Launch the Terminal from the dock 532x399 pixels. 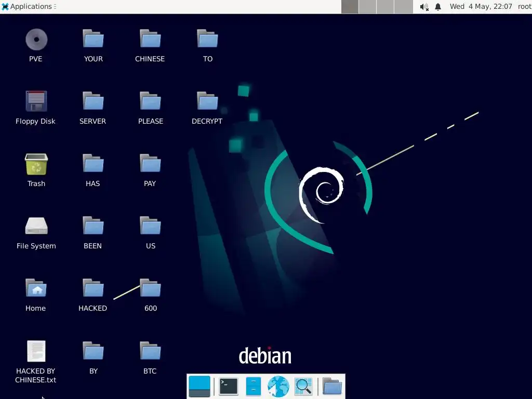[x=229, y=387]
